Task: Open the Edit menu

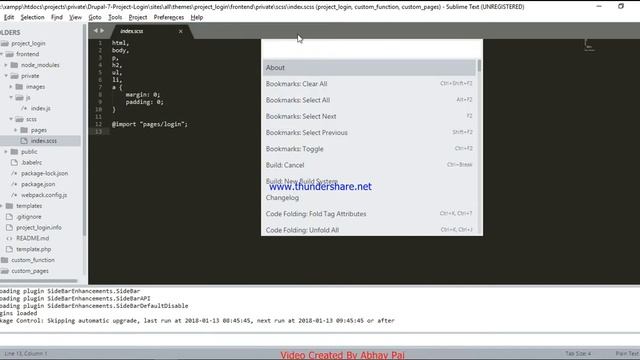Action: click(9, 18)
